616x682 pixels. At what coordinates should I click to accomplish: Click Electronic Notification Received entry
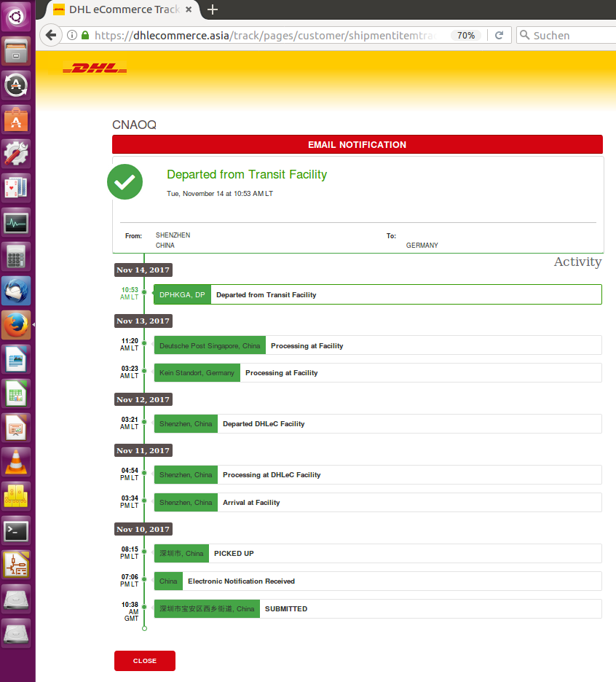378,581
